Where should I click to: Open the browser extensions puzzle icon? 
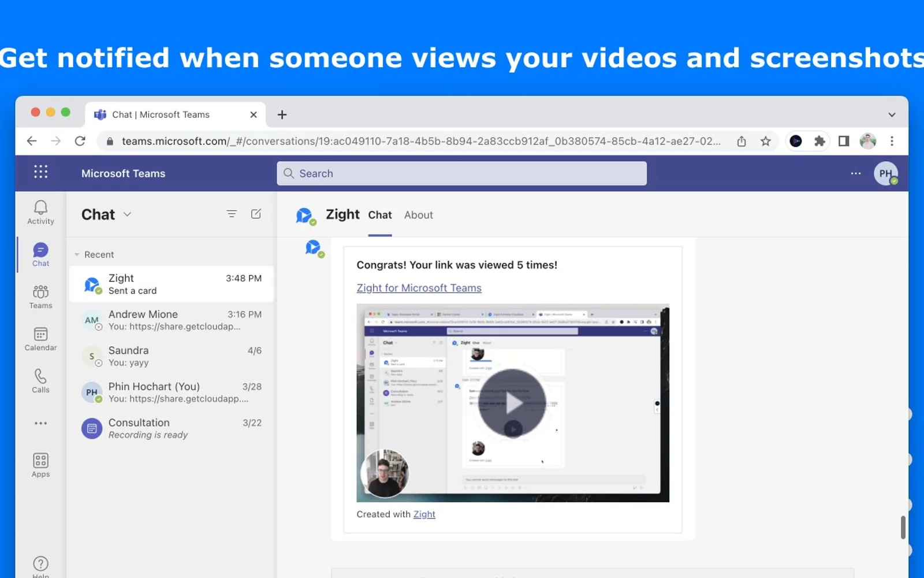click(x=819, y=141)
